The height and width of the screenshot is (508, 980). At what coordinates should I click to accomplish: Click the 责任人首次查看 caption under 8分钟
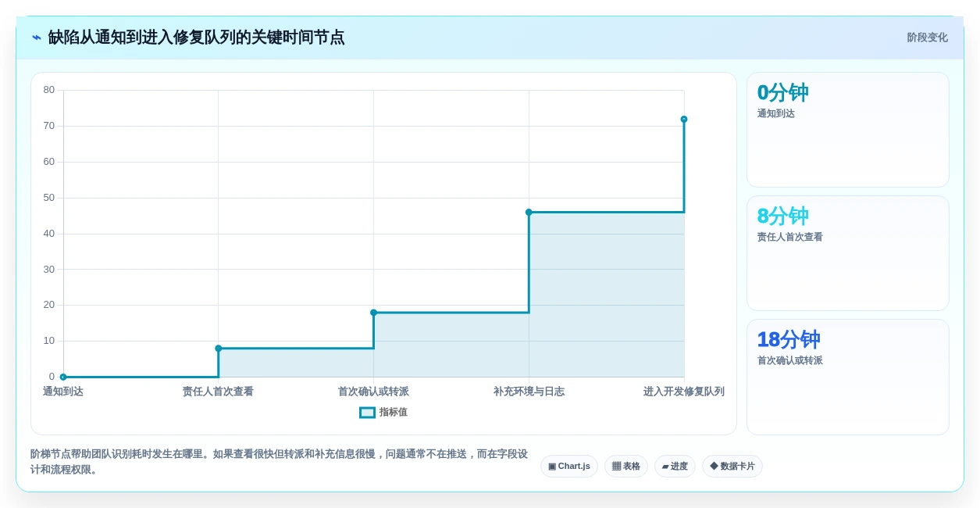pos(789,237)
